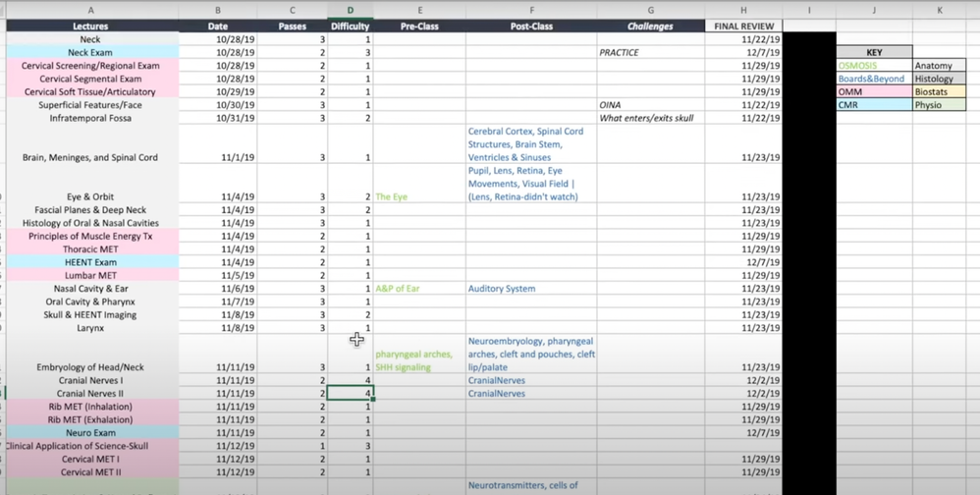Click the pink OMM legend cell
The image size is (980, 495).
coord(874,92)
